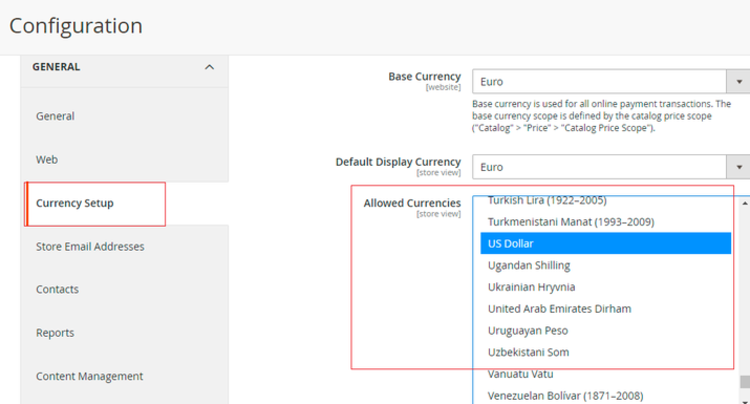The height and width of the screenshot is (404, 750).
Task: Open the Contacts settings tab
Action: pos(57,289)
